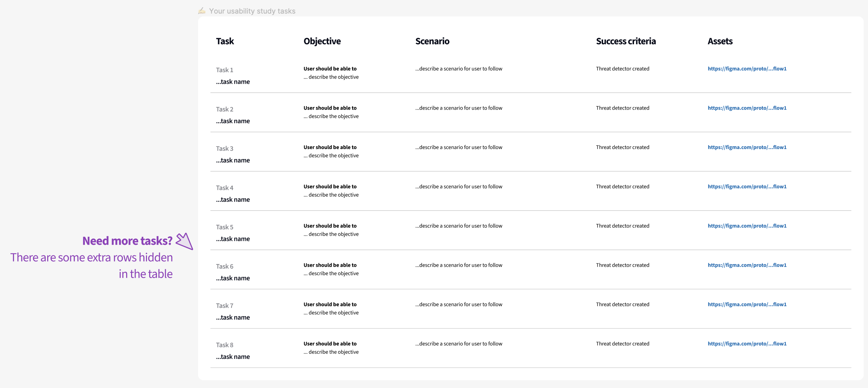Click 'User should be able to' in Task 3 row

pos(330,147)
